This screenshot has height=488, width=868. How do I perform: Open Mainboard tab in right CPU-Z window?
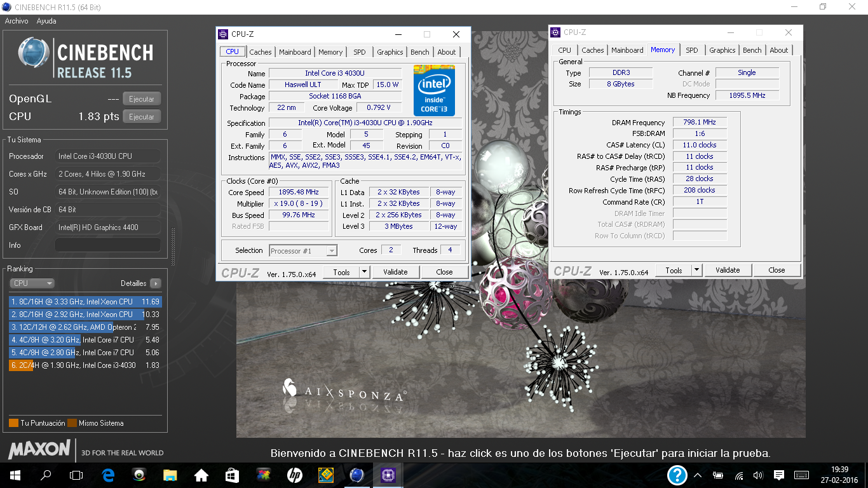tap(627, 50)
